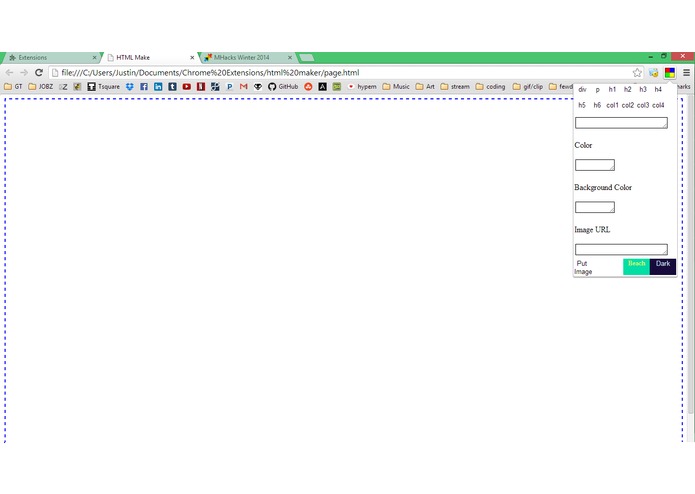
Task: Focus the Color text box
Action: pos(595,165)
